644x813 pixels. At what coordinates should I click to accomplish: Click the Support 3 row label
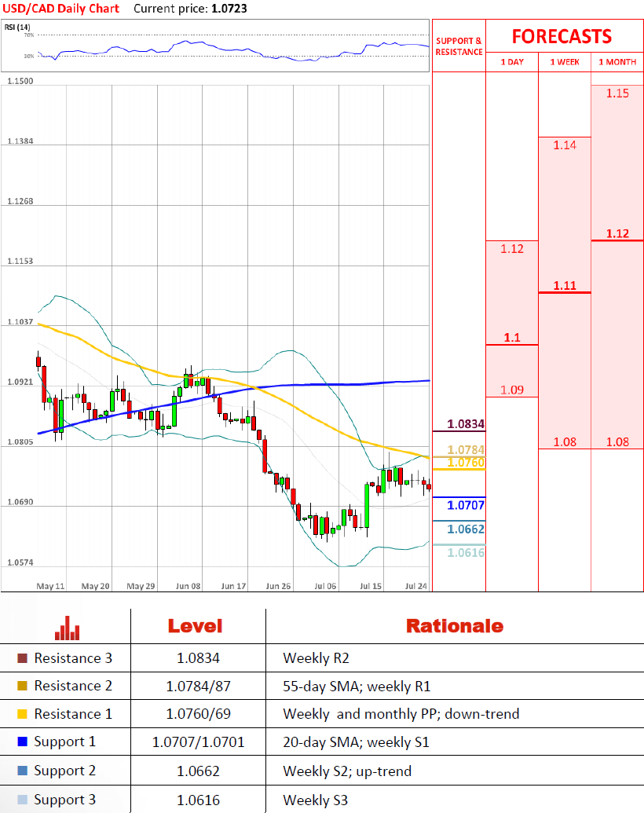65,800
